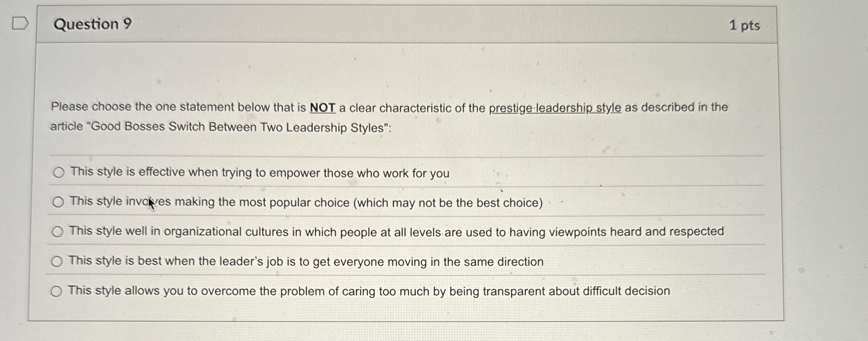Image resolution: width=868 pixels, height=341 pixels.
Task: Pick the everyone moving same direction answer
Action: [x=58, y=261]
